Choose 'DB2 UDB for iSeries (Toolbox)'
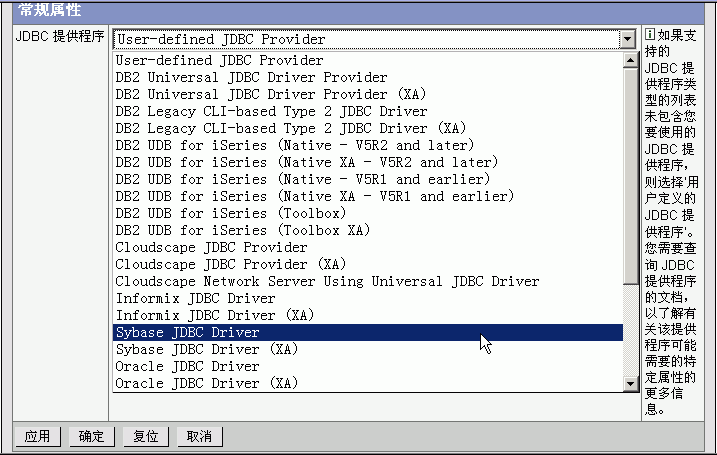Image resolution: width=717 pixels, height=455 pixels. pos(368,213)
